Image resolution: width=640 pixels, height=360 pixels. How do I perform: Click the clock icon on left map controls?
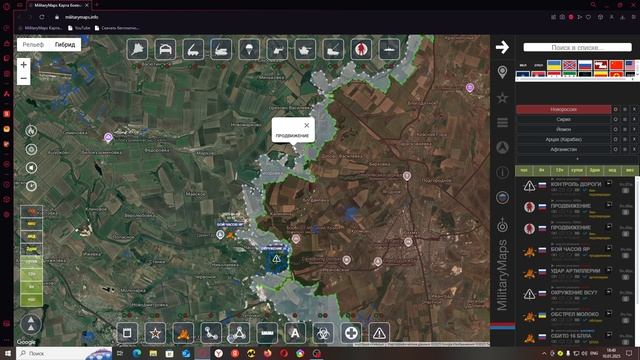coord(31,186)
